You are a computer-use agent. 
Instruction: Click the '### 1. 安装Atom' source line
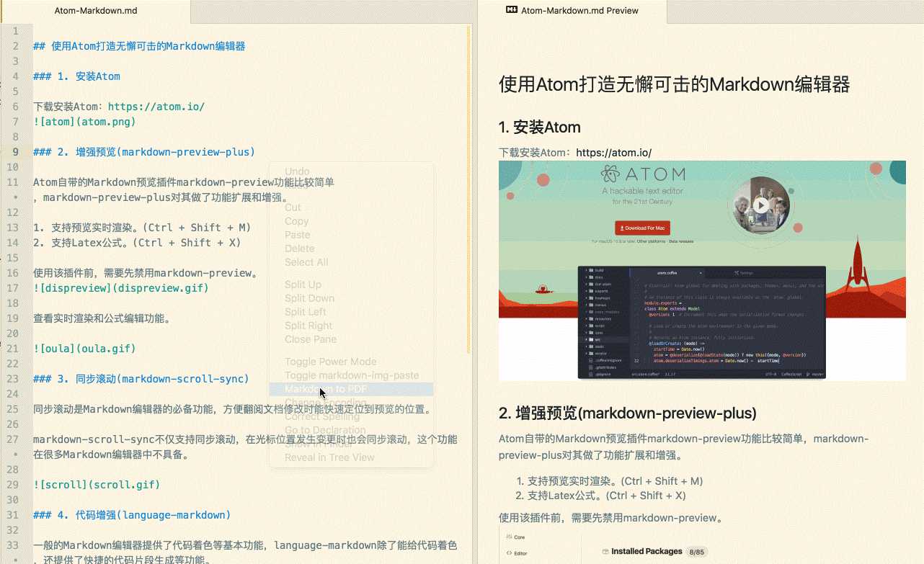[76, 76]
